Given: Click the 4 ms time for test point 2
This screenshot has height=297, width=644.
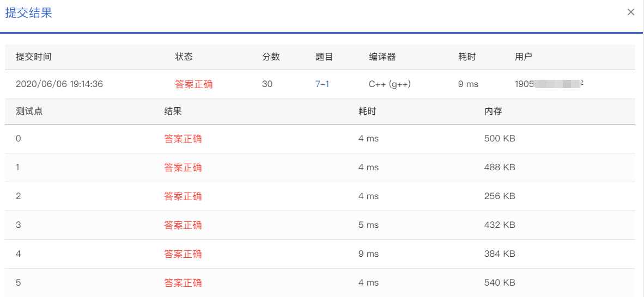Looking at the screenshot, I should tap(368, 196).
